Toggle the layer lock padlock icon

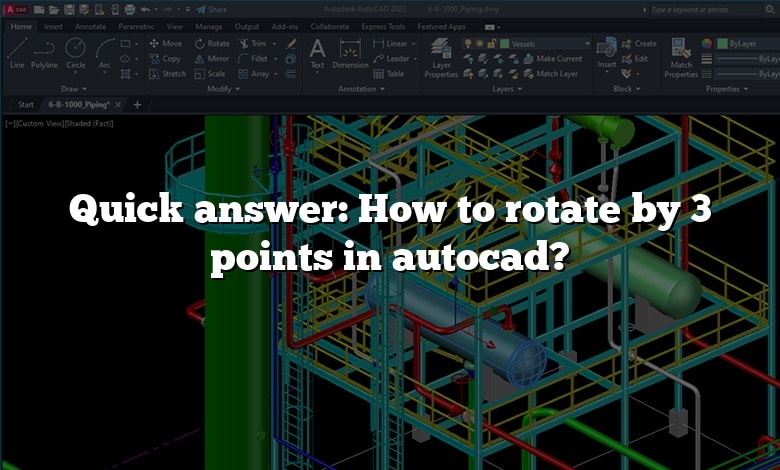tap(493, 44)
